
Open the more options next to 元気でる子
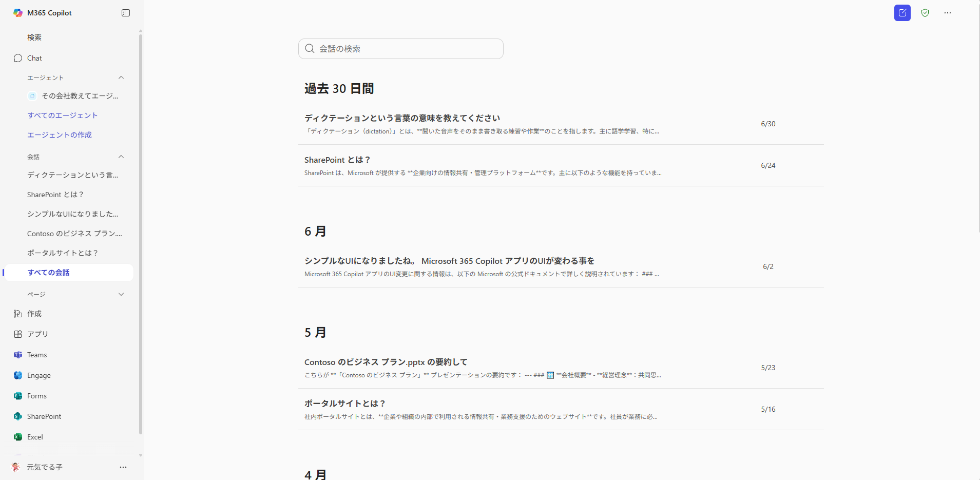tap(123, 467)
